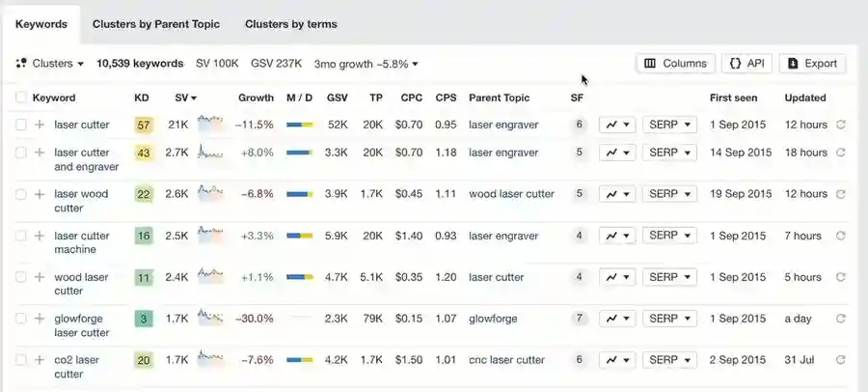Switch to Clusters by terms tab
The image size is (868, 392).
pos(291,24)
